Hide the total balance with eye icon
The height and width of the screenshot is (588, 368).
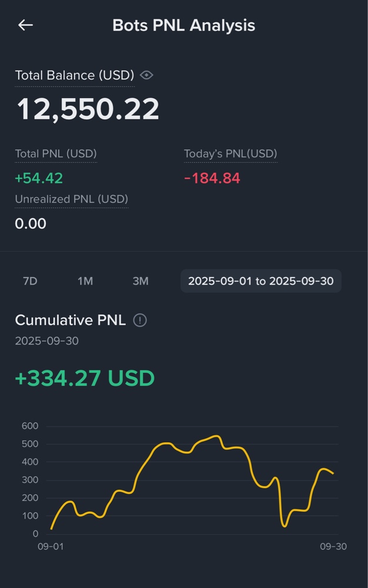pyautogui.click(x=147, y=75)
